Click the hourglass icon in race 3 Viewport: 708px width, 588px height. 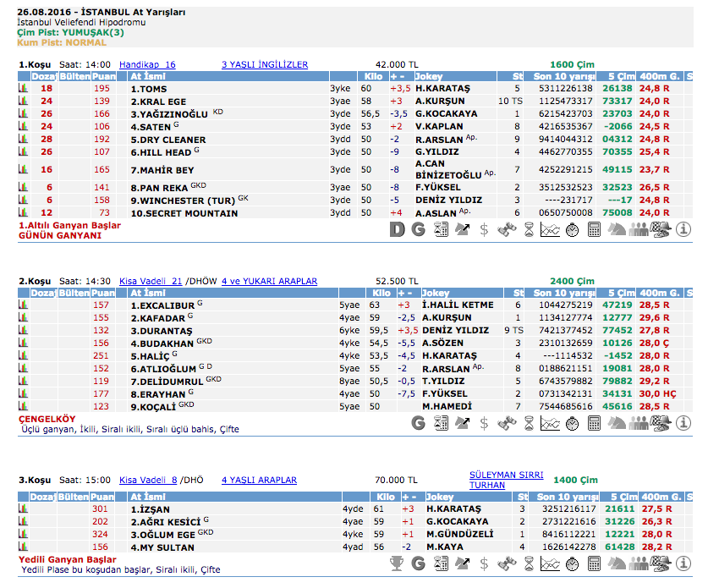[529, 563]
